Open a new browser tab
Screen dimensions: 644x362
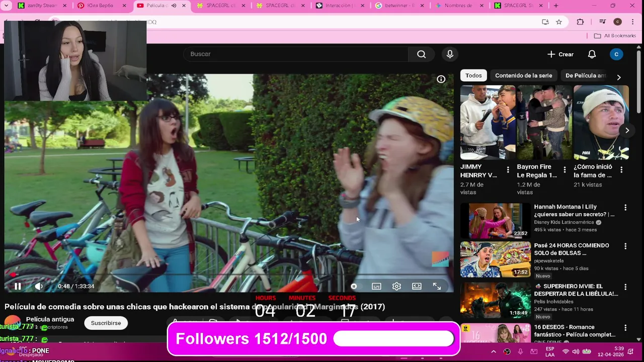point(556,6)
